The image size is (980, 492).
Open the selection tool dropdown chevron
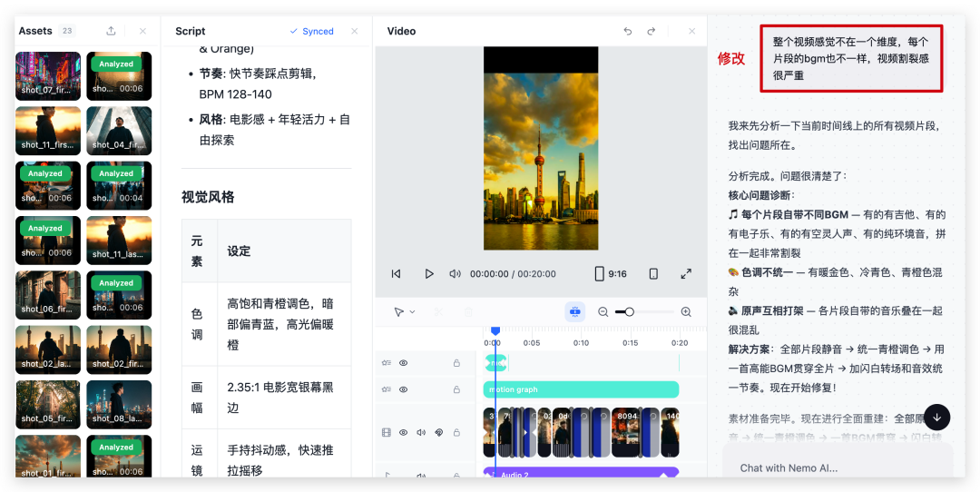[x=413, y=312]
